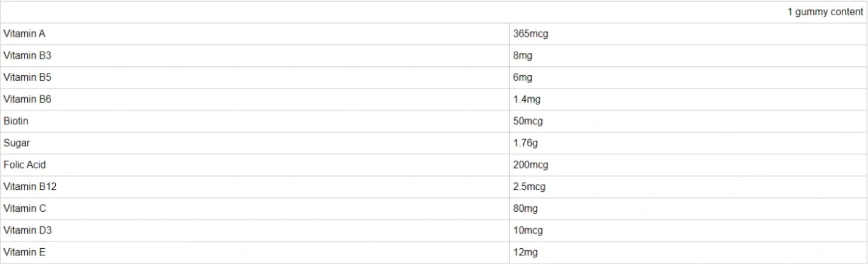Image resolution: width=868 pixels, height=264 pixels.
Task: Select the Vitamin B6 label
Action: (x=27, y=100)
